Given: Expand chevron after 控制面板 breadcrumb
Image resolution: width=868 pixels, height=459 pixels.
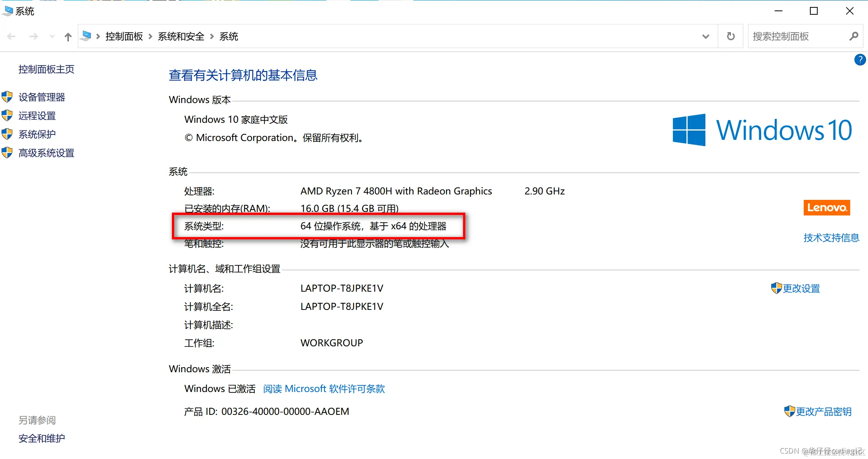Looking at the screenshot, I should pos(151,36).
